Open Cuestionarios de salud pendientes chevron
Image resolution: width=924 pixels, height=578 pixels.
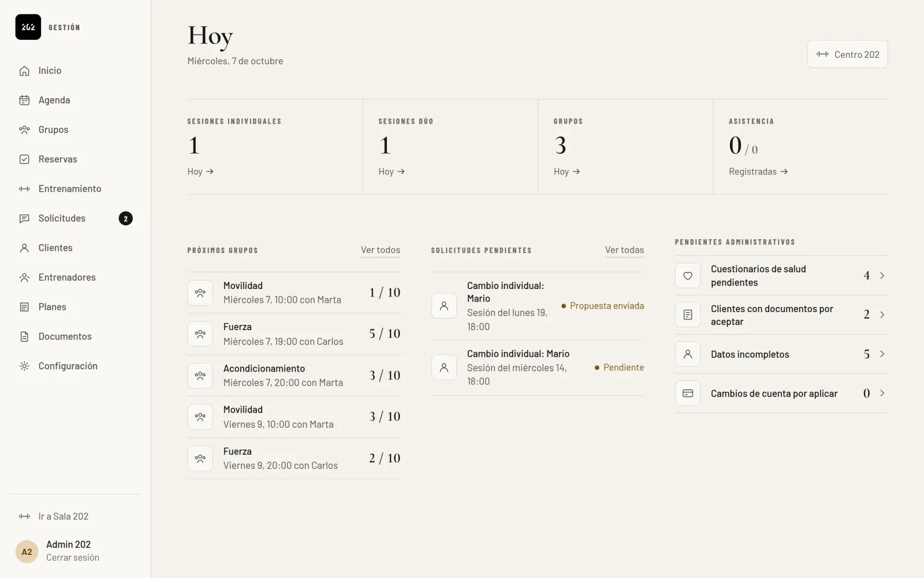tap(882, 276)
